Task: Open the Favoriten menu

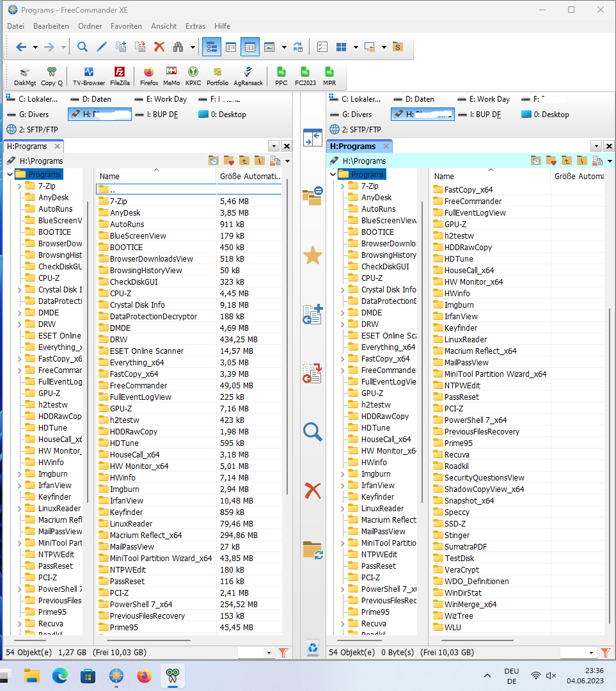Action: [x=126, y=26]
